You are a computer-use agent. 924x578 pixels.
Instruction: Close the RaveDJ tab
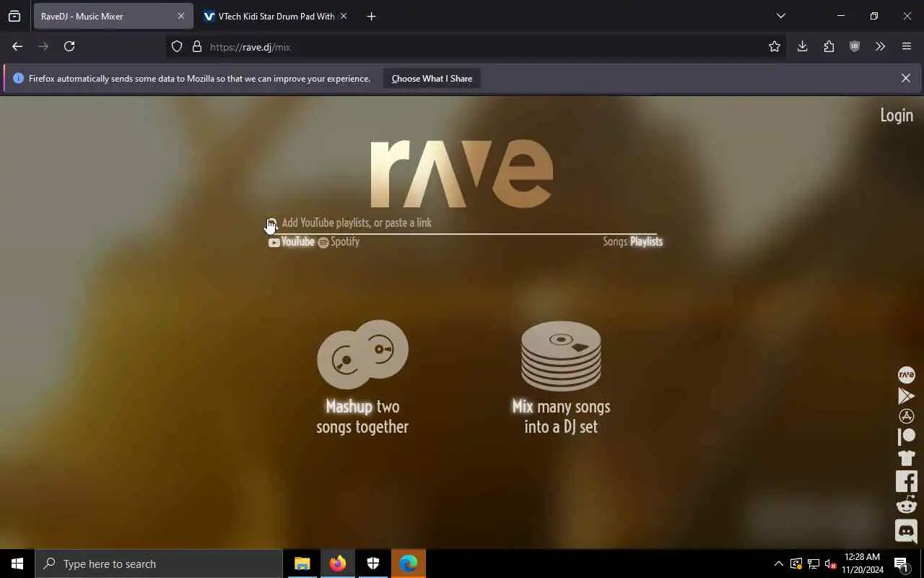pos(181,16)
